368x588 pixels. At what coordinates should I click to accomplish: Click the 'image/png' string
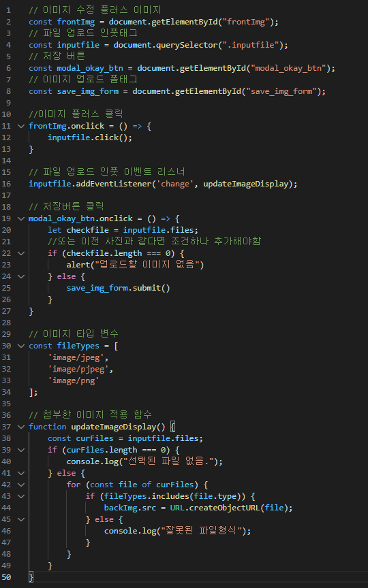tap(73, 381)
